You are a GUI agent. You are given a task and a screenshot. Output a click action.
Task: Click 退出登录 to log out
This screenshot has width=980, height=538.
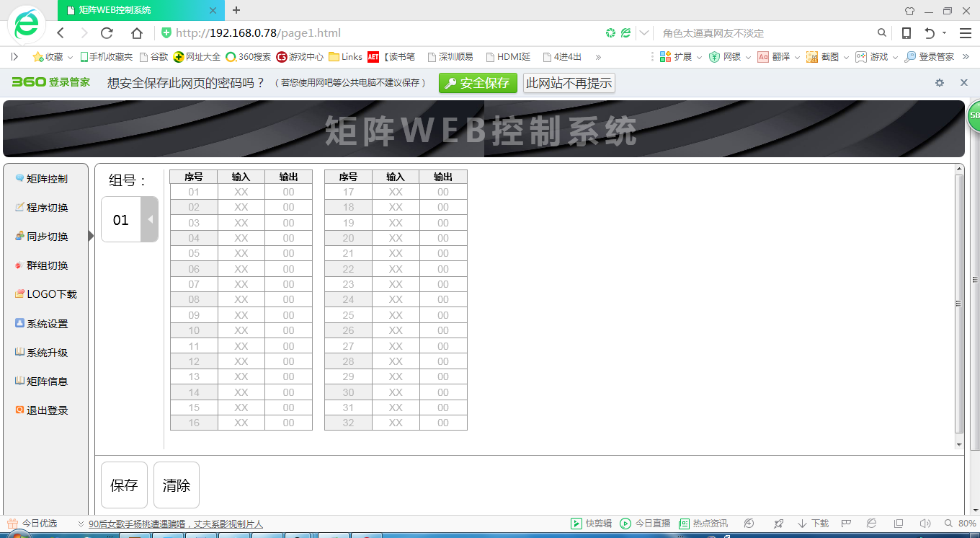(43, 410)
